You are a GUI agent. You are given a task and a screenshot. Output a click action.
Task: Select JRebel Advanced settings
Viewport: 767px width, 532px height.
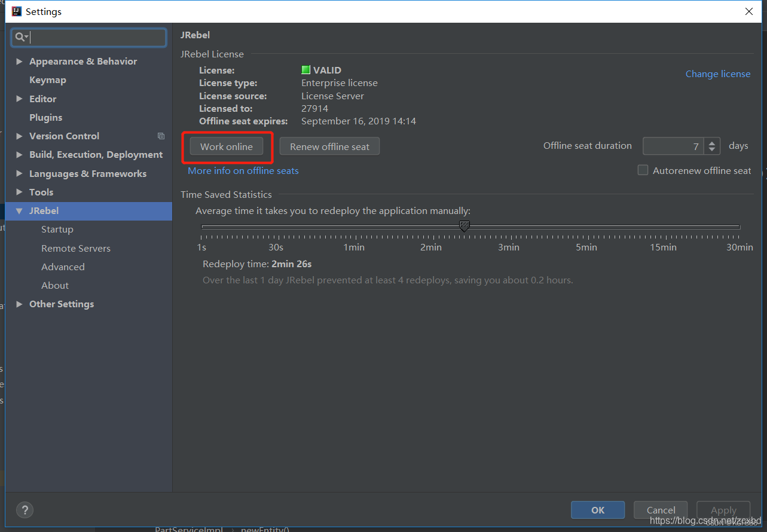[x=63, y=267]
